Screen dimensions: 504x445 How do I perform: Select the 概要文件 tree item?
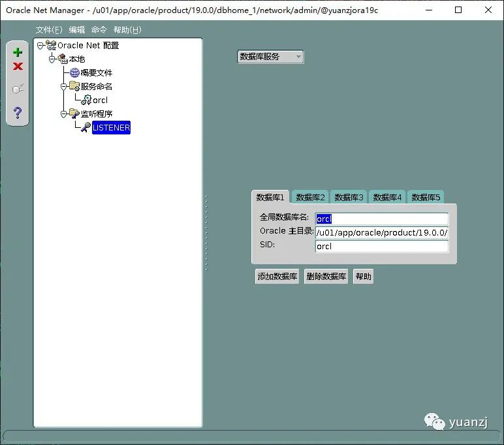(97, 73)
